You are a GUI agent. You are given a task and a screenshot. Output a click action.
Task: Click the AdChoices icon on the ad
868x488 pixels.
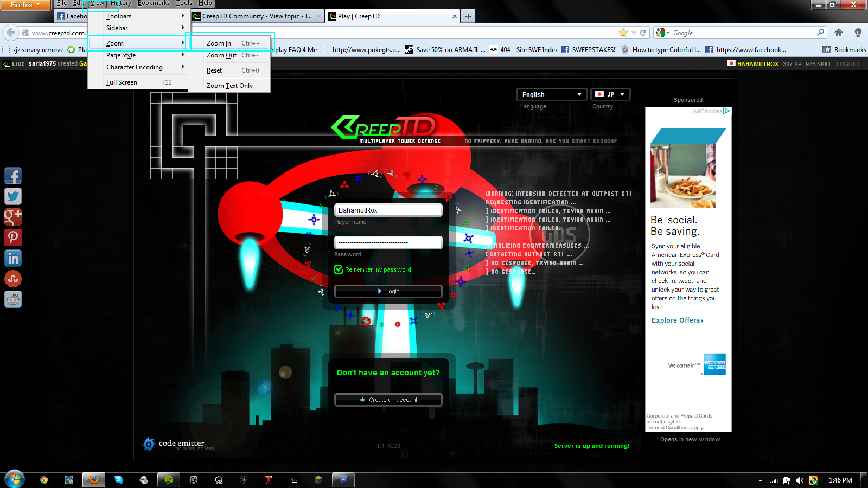(x=726, y=111)
